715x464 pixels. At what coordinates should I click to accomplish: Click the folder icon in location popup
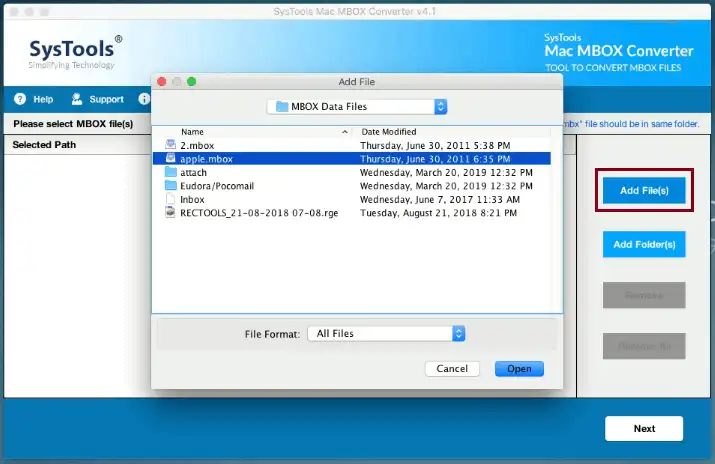pos(282,107)
